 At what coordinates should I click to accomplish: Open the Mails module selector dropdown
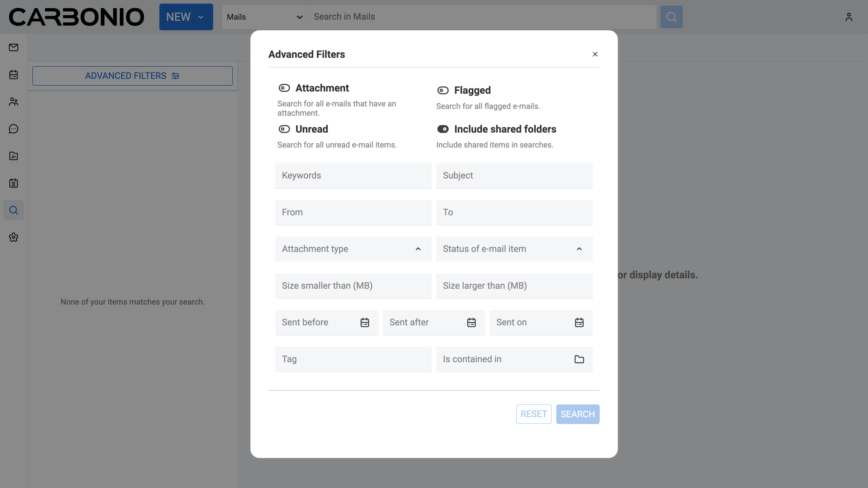pos(264,17)
